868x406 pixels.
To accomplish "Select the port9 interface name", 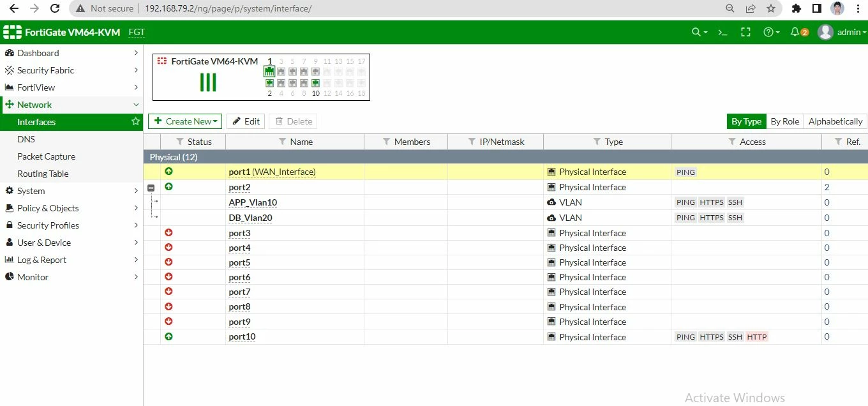I will point(239,322).
